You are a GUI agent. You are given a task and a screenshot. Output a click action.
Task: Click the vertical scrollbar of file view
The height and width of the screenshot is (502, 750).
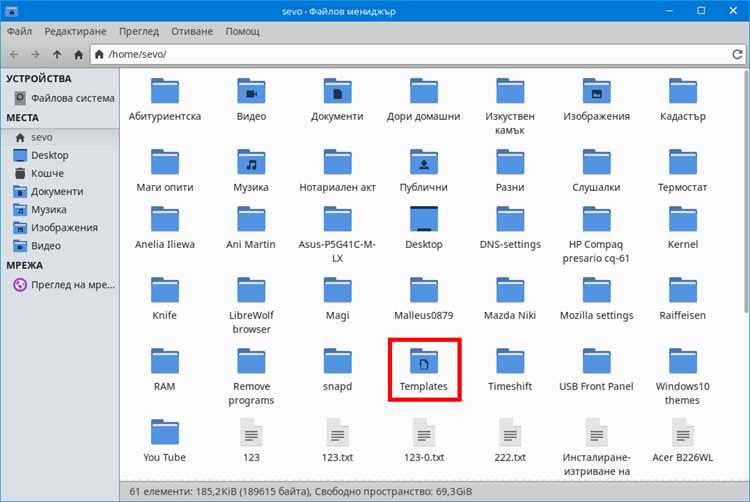(746, 191)
